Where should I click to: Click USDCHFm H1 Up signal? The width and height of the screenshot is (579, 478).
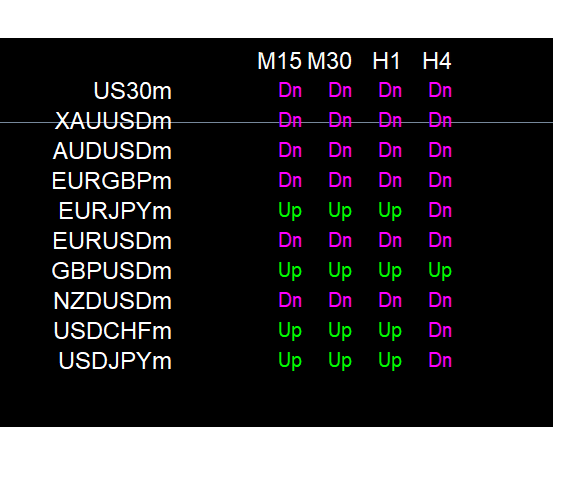click(390, 331)
